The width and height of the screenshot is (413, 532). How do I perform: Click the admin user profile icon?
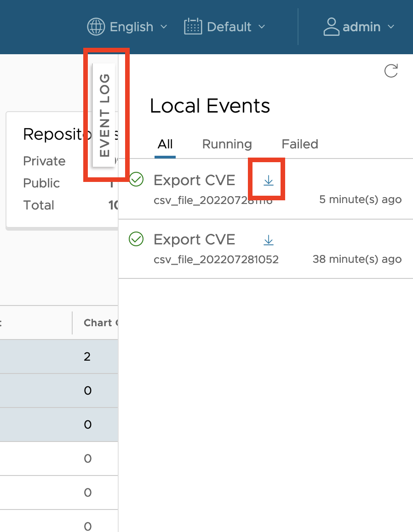pyautogui.click(x=331, y=27)
